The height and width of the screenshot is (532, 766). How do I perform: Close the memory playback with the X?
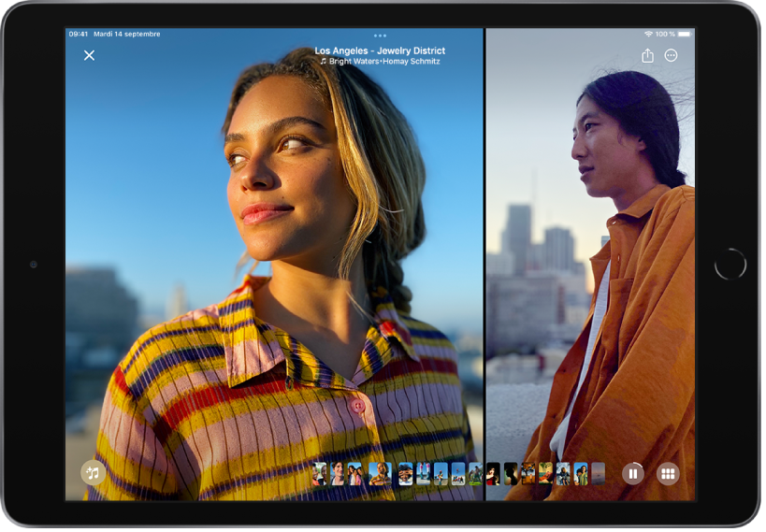pos(89,55)
